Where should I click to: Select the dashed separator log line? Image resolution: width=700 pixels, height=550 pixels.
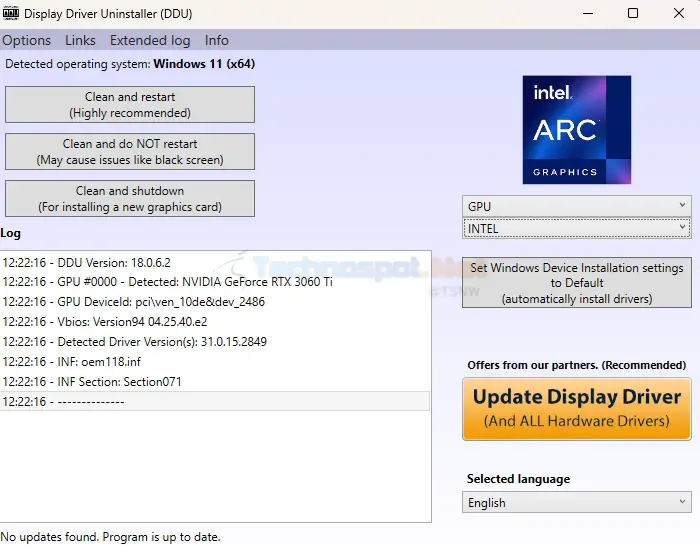point(215,402)
